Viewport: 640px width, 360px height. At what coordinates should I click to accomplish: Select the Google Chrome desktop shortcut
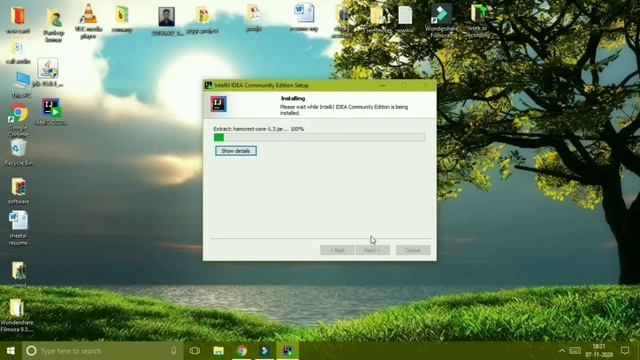coord(18,119)
